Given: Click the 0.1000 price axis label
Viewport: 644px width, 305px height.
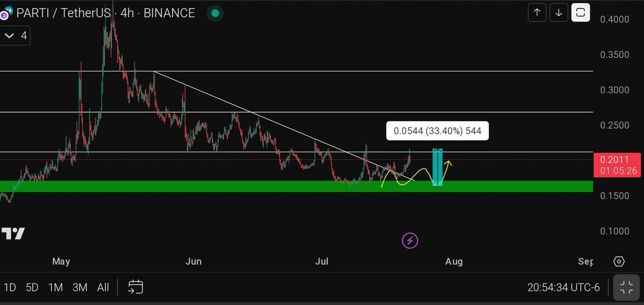Looking at the screenshot, I should tap(614, 231).
